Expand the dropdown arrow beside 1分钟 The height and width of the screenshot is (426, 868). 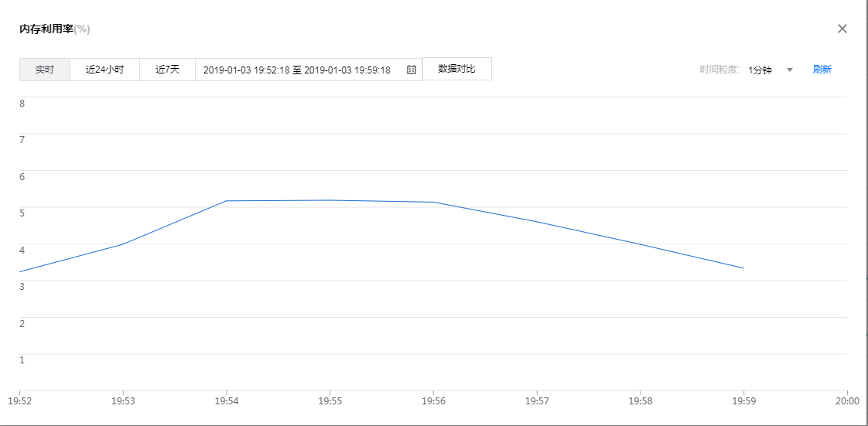point(790,70)
